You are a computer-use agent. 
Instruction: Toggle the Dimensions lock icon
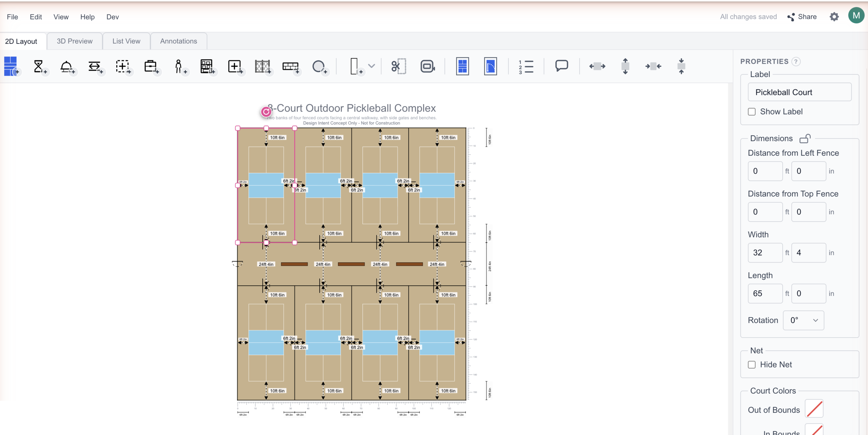coord(805,138)
